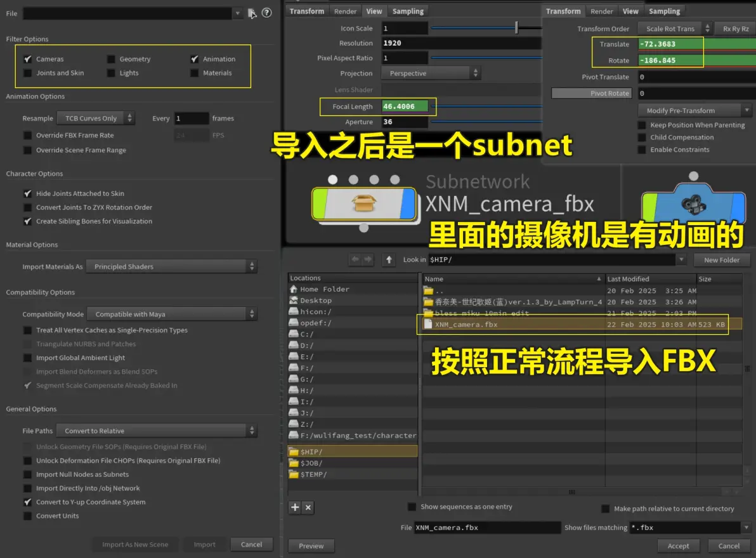
Task: Click the back navigation arrow in file browser
Action: [x=355, y=260]
